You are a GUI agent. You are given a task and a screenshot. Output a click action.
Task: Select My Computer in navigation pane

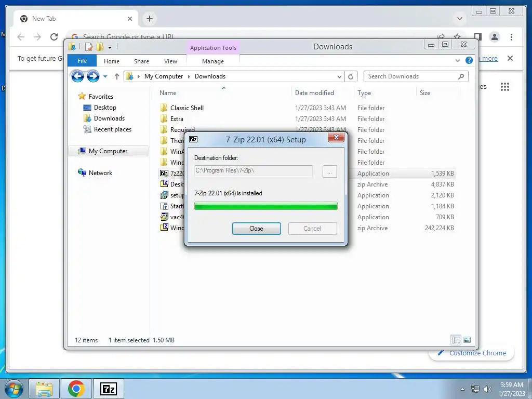tap(108, 151)
